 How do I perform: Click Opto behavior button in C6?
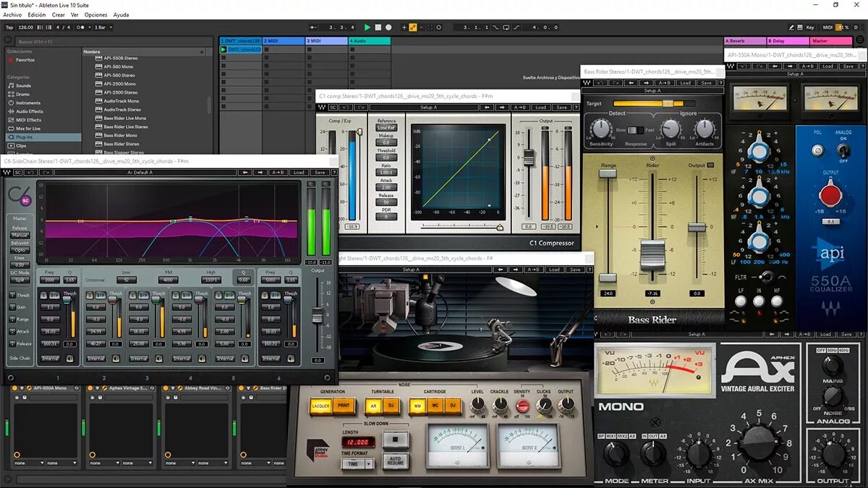20,250
